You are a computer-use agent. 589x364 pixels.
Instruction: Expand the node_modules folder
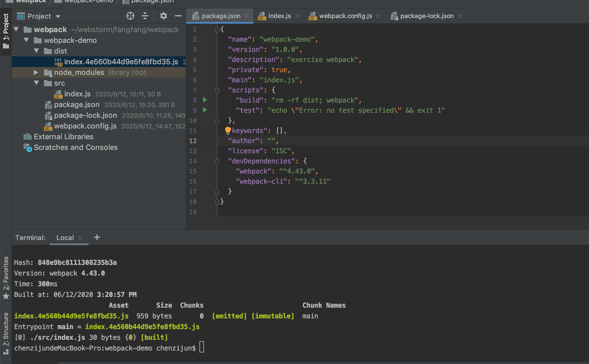(x=36, y=72)
